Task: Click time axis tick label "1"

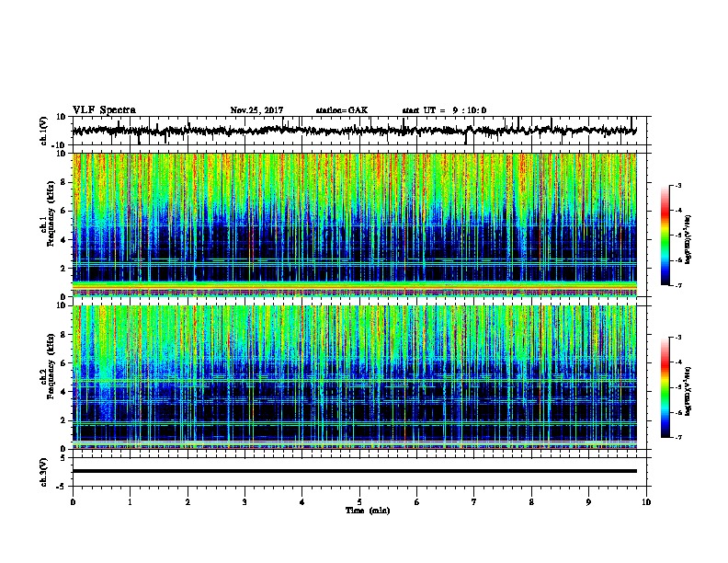Action: coord(130,502)
